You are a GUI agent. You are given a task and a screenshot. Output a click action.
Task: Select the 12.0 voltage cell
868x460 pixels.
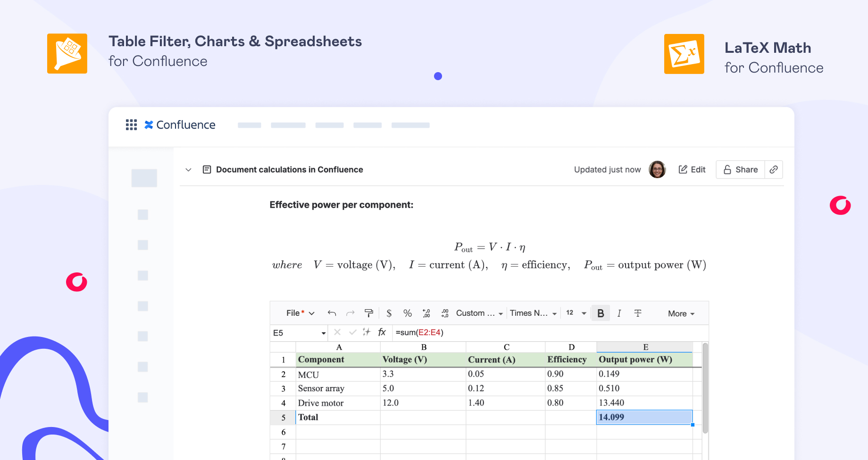pyautogui.click(x=423, y=403)
